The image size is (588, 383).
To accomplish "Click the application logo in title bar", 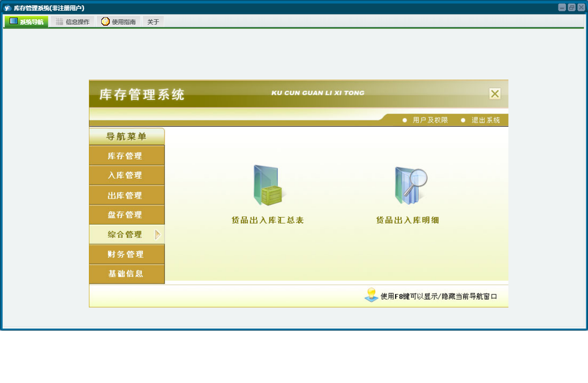I will point(7,7).
